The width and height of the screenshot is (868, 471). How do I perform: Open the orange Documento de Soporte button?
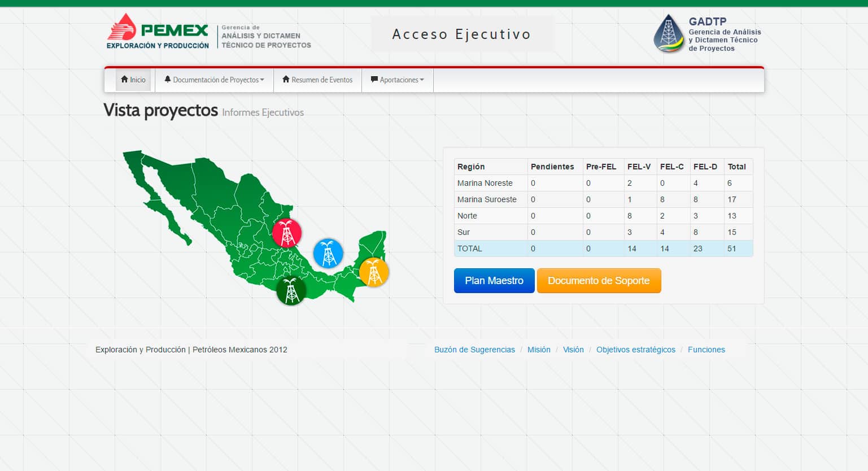click(599, 281)
